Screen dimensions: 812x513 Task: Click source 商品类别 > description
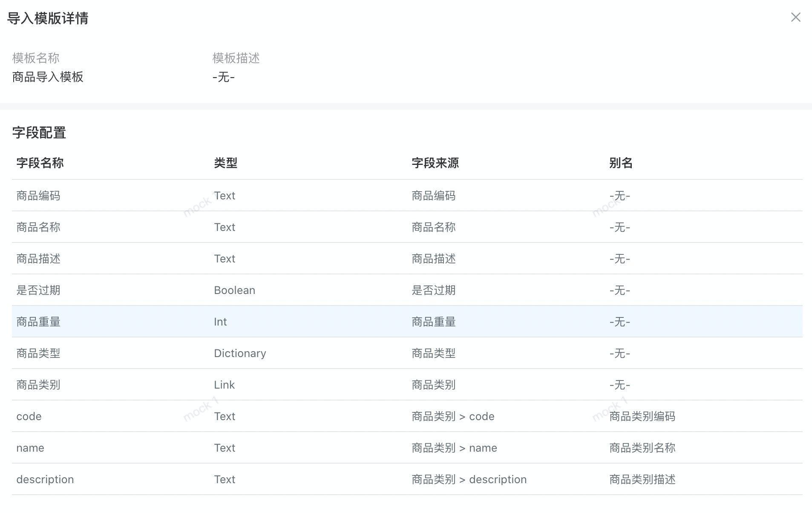pyautogui.click(x=469, y=480)
